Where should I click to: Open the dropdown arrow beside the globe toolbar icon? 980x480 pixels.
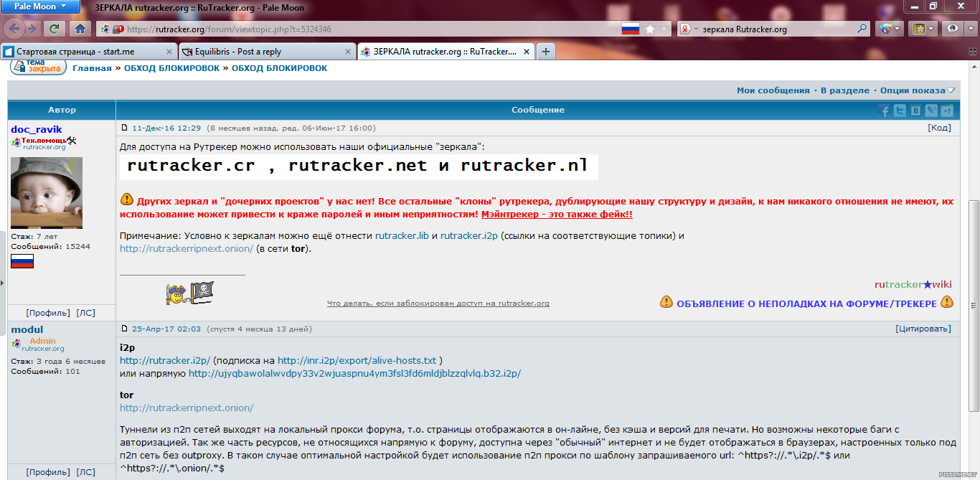[899, 29]
